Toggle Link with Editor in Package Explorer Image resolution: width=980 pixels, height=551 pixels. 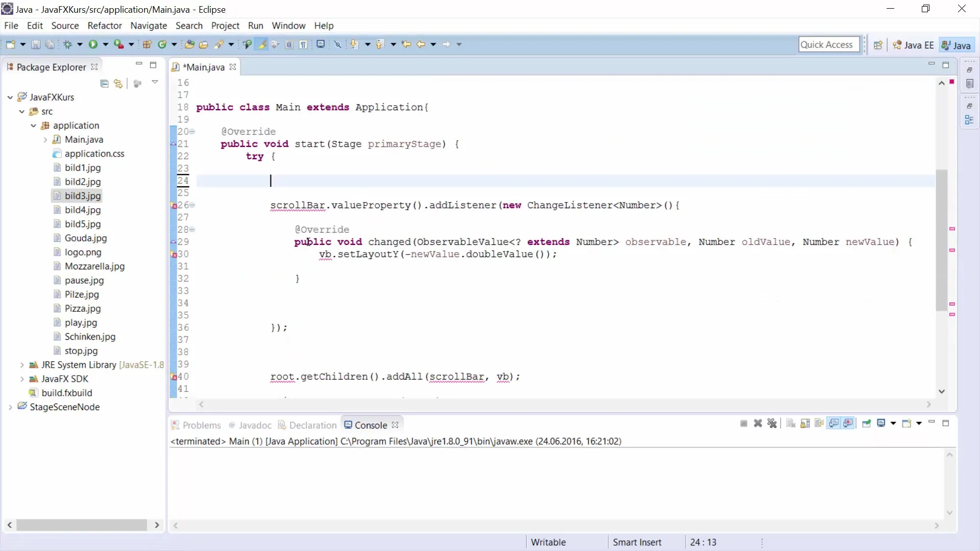(118, 84)
